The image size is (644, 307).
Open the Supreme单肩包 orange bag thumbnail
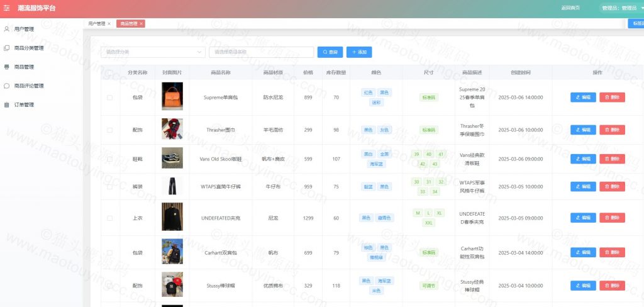(x=172, y=96)
